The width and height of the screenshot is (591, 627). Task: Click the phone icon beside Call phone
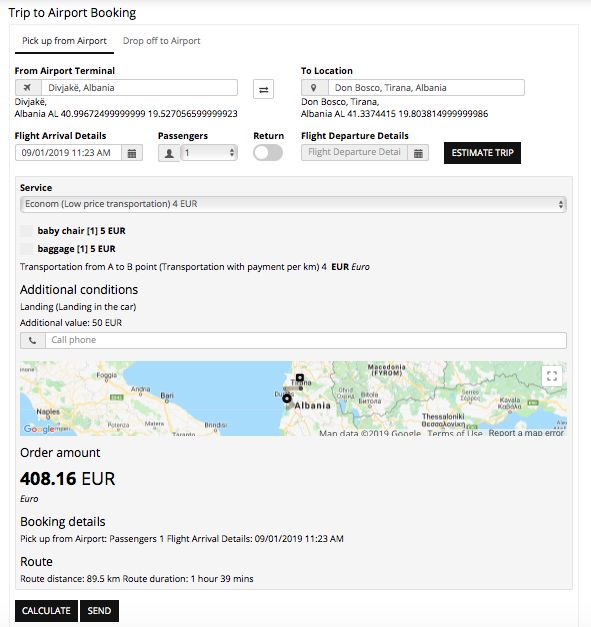click(x=33, y=340)
